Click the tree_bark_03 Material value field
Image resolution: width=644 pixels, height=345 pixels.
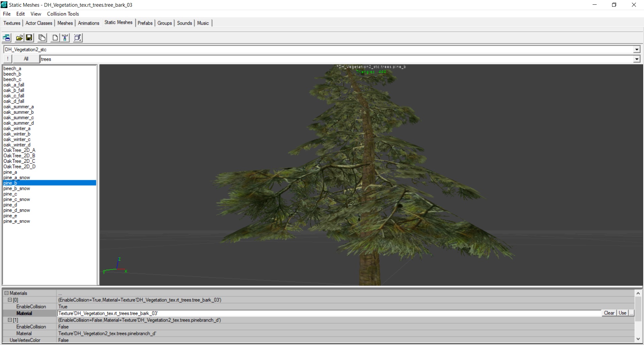tap(329, 313)
